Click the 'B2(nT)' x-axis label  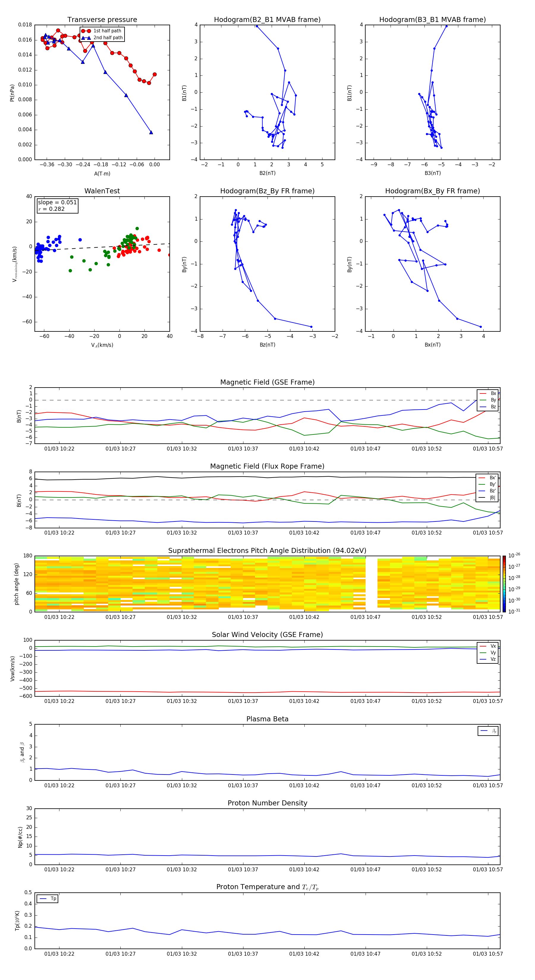267,173
